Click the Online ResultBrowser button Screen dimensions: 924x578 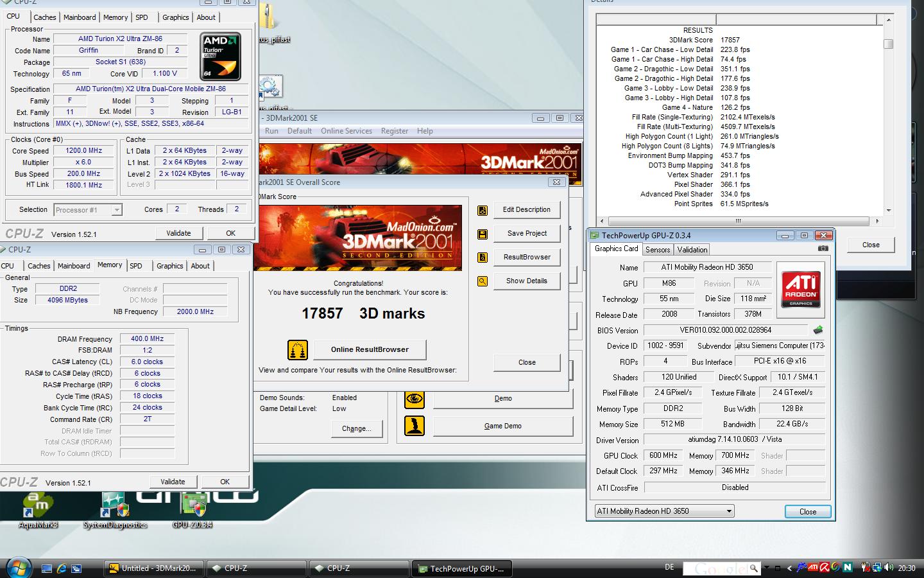point(370,349)
